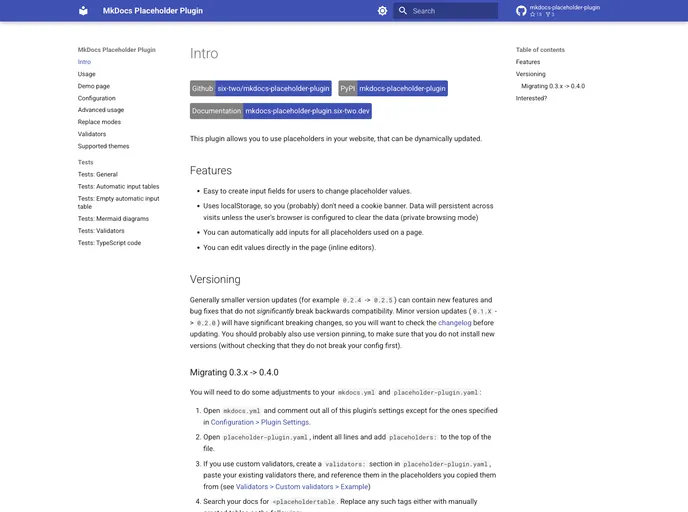Viewport: 688px width, 512px height.
Task: Open the Configuration navigation entry
Action: pyautogui.click(x=97, y=98)
